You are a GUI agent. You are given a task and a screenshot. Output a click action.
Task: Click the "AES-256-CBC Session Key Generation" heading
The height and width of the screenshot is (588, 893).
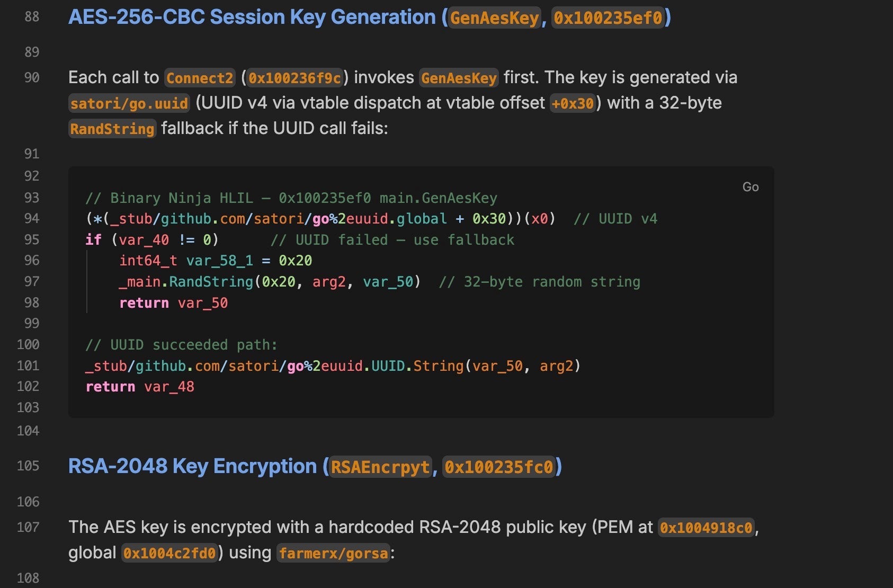click(x=252, y=17)
